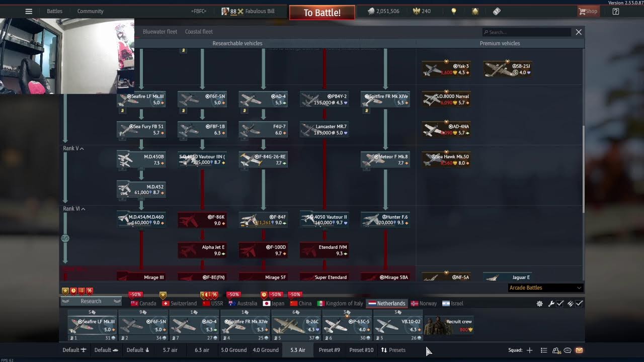Select the Preset #9 tab
Image resolution: width=644 pixels, height=362 pixels.
pyautogui.click(x=330, y=350)
